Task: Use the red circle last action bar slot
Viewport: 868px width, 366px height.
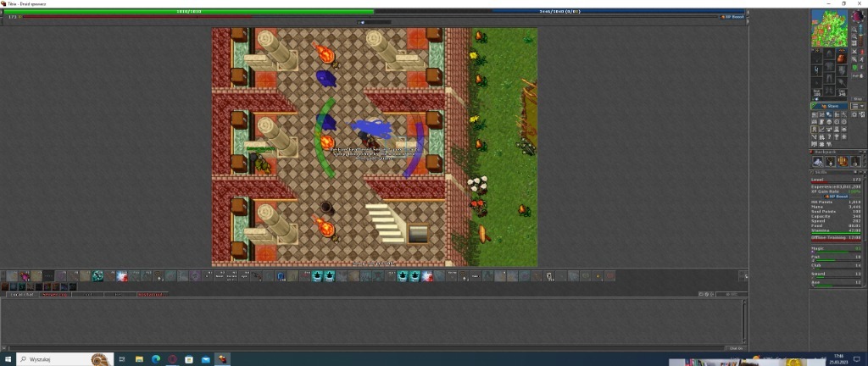Action: click(610, 276)
